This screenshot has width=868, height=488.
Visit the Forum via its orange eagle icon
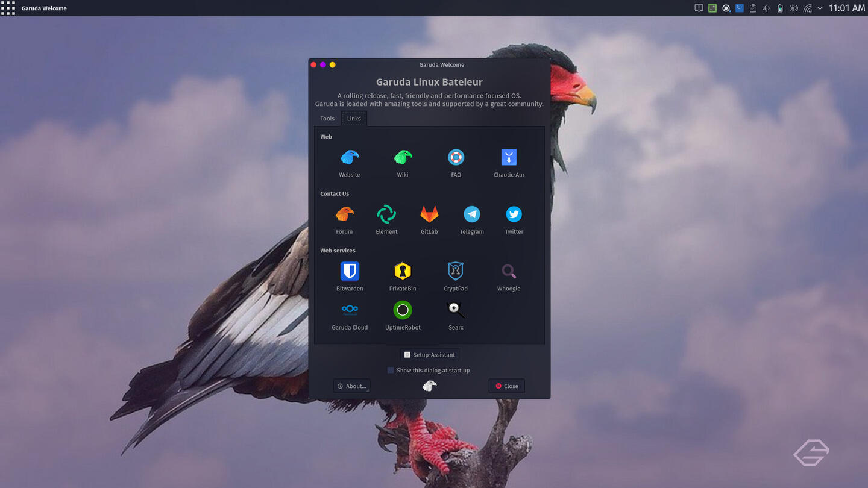pos(344,214)
